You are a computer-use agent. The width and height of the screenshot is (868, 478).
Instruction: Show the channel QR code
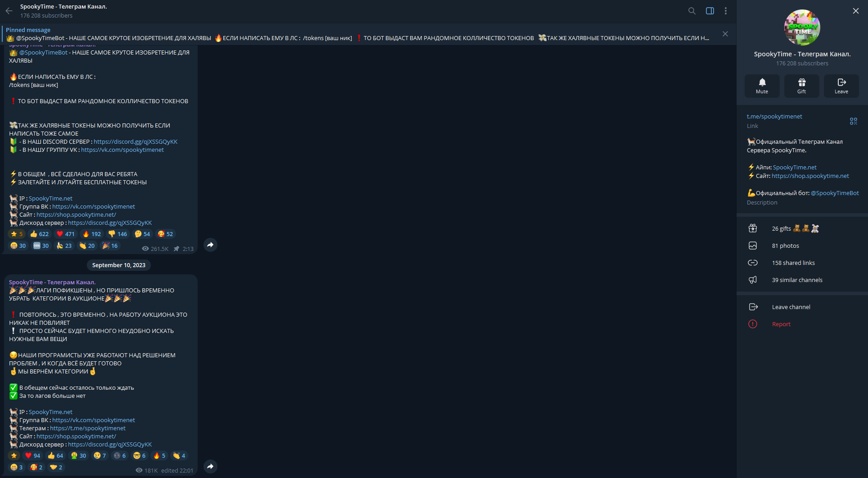pos(854,121)
